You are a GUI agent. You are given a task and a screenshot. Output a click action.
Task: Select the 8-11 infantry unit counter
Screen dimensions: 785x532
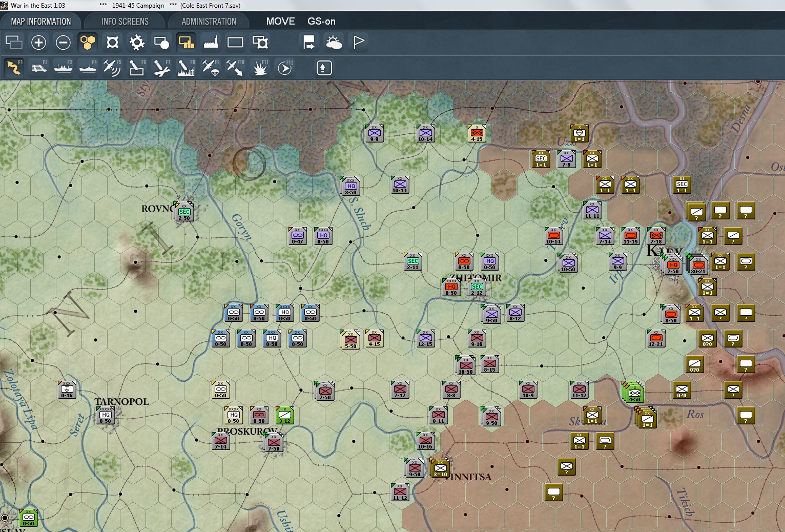tap(439, 415)
